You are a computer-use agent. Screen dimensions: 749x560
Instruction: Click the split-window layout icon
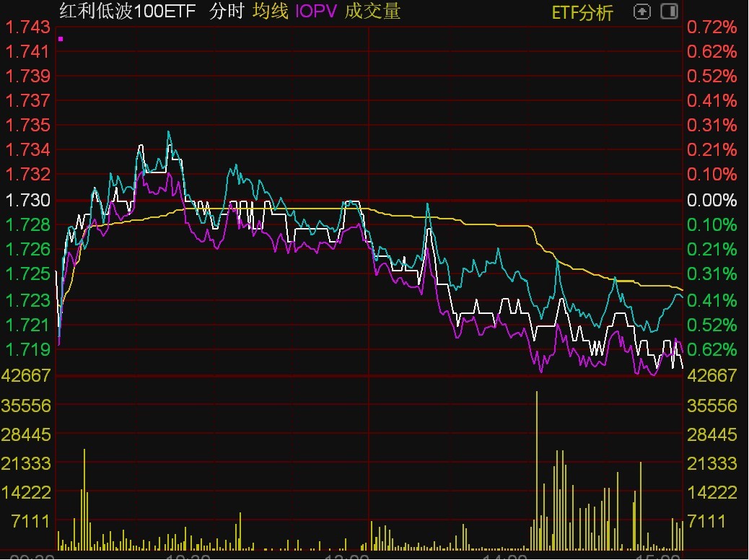[x=669, y=12]
